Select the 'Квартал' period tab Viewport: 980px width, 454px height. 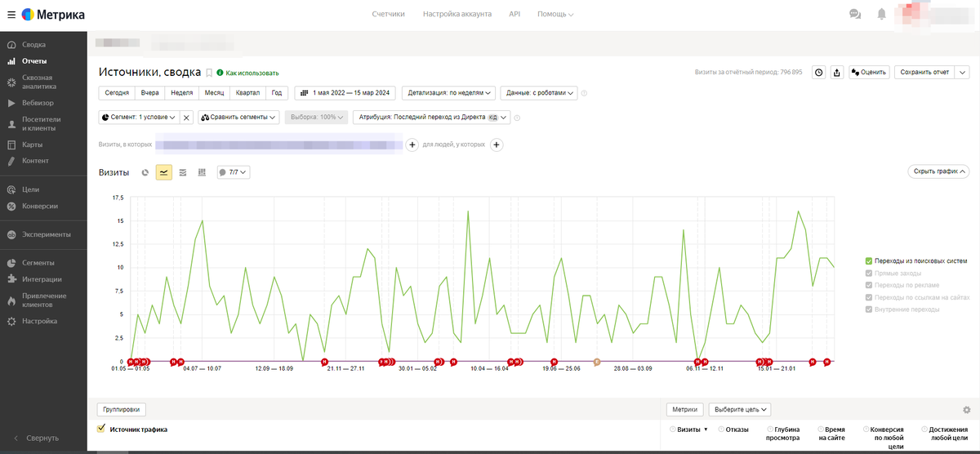[x=248, y=93]
